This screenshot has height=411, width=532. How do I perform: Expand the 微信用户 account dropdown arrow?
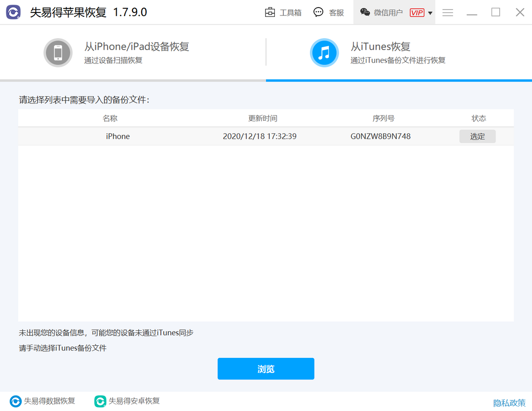(430, 13)
